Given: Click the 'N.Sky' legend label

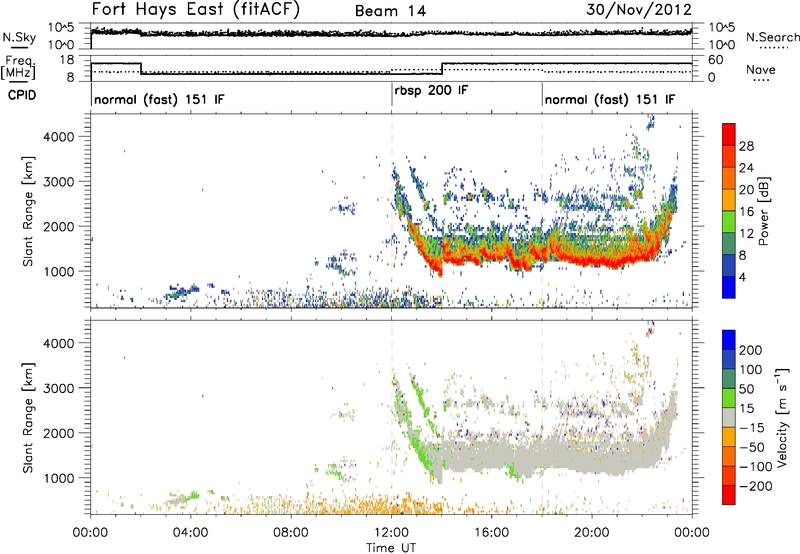Looking at the screenshot, I should tap(19, 37).
